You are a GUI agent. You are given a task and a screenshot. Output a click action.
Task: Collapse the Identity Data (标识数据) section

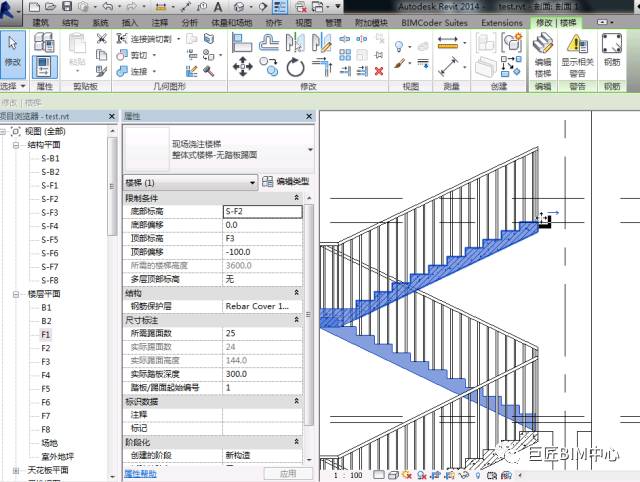296,401
